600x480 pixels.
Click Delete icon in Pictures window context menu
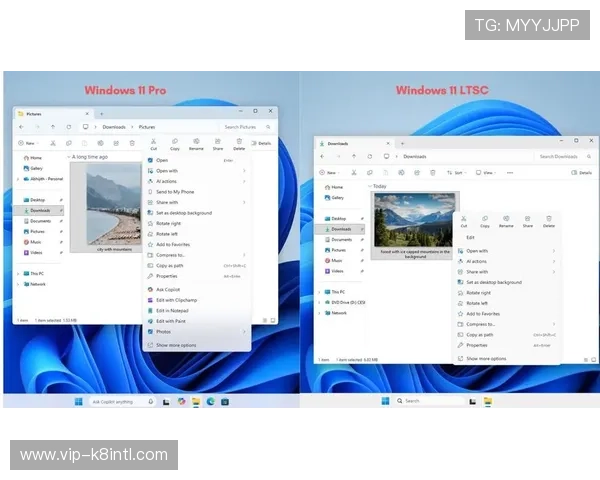tap(238, 144)
